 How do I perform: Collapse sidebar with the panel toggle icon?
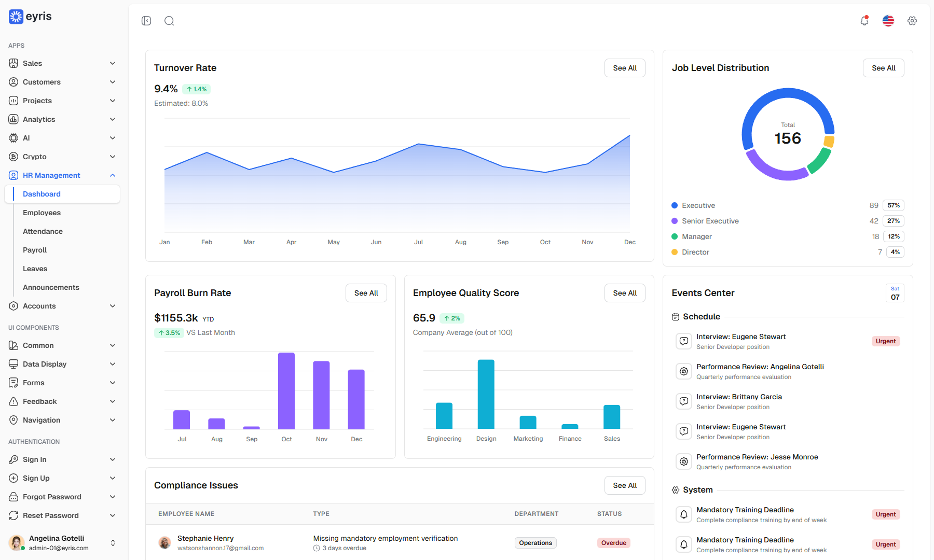146,21
